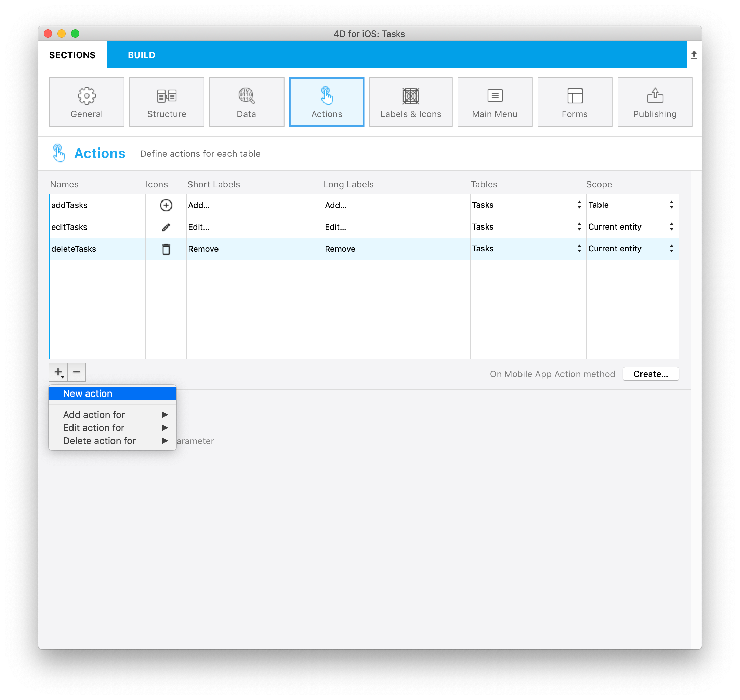Click the Actions heading hand icon
This screenshot has height=700, width=740.
click(59, 153)
